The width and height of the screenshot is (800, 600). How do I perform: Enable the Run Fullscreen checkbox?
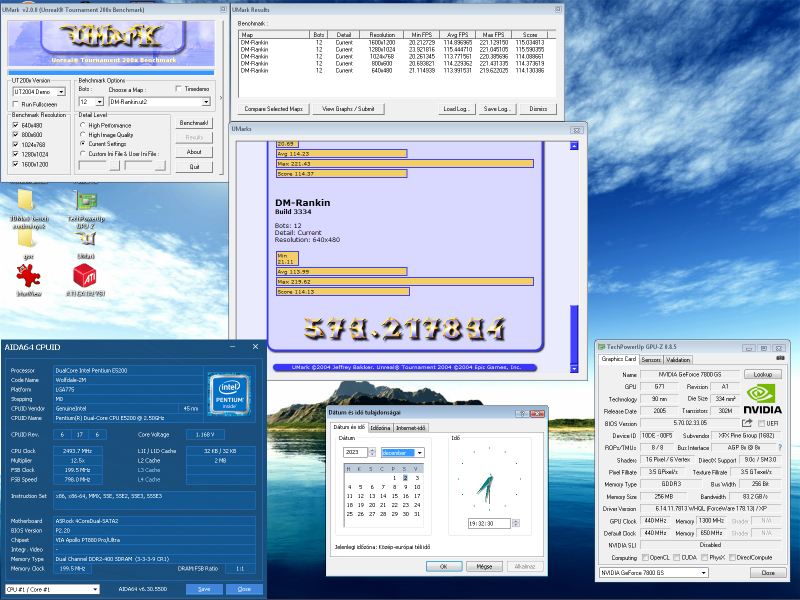tap(16, 104)
